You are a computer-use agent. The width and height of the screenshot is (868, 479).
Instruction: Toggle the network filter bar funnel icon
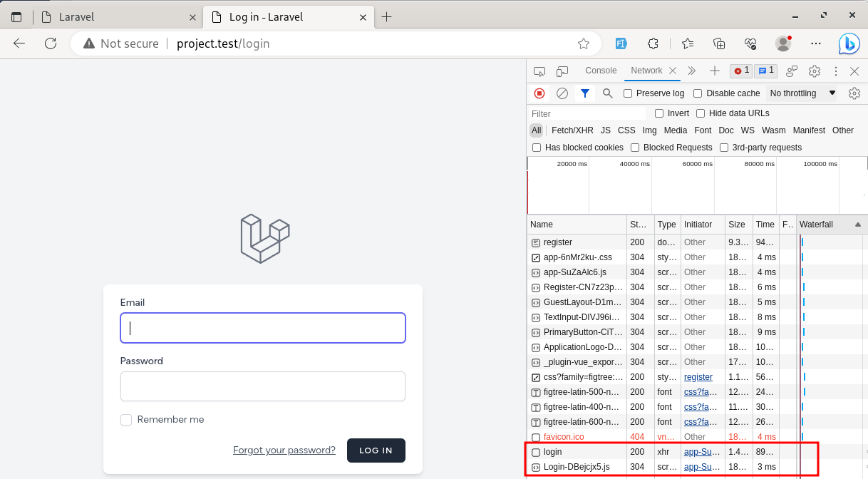585,93
